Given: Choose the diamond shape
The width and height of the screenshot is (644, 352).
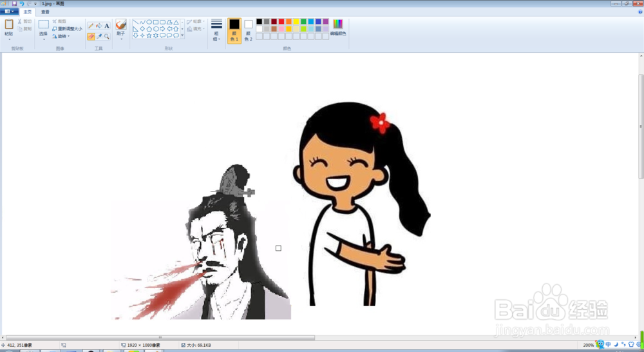Looking at the screenshot, I should point(142,29).
